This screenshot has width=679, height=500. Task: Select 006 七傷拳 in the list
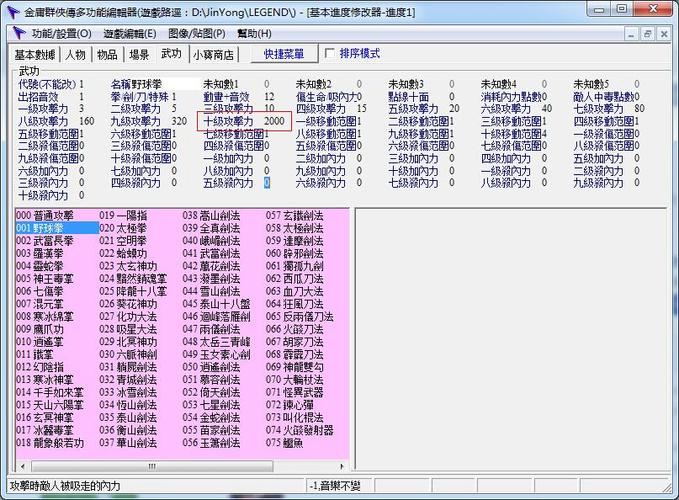40,291
